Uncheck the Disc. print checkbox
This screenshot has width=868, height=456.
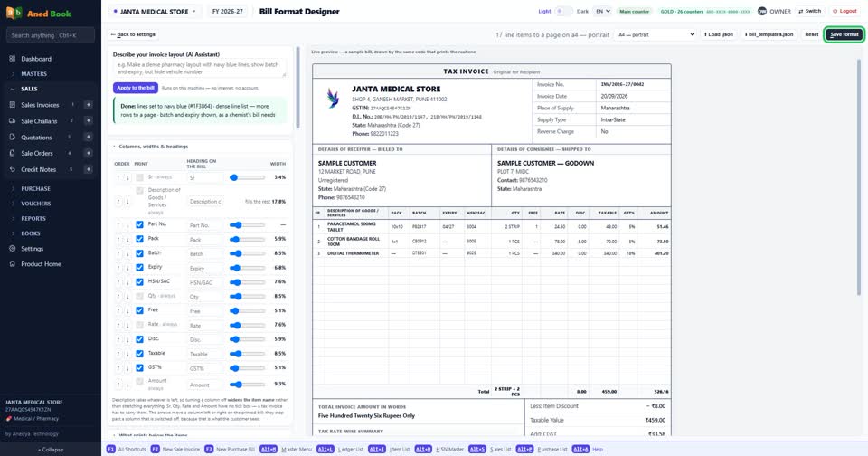139,339
